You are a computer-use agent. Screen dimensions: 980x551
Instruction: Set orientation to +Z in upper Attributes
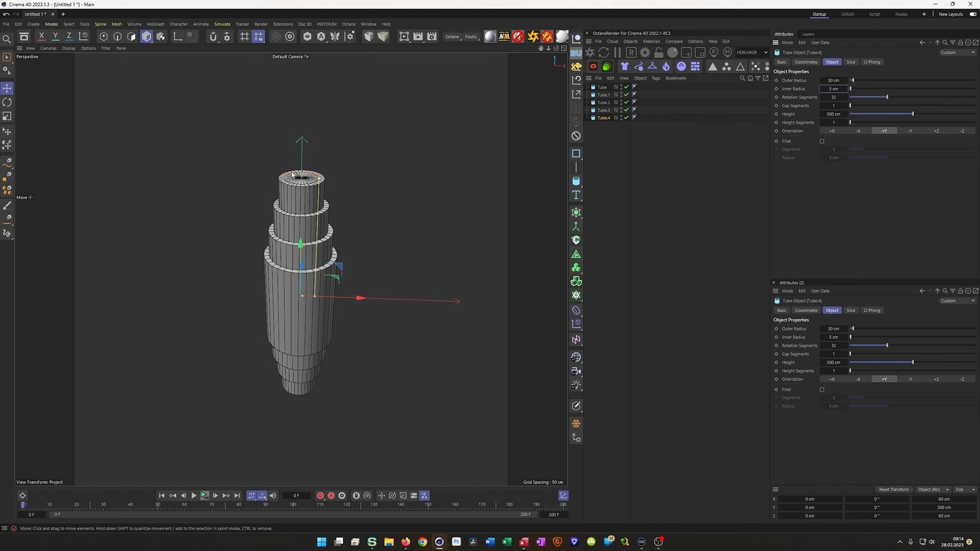[x=936, y=131]
